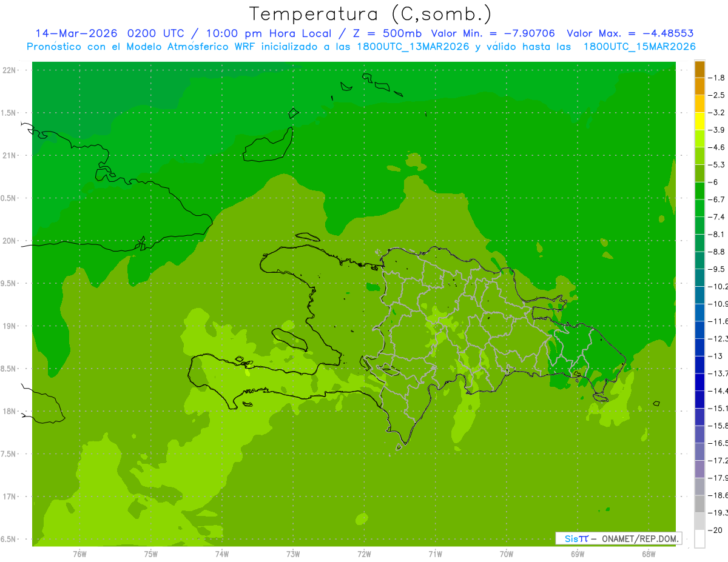The width and height of the screenshot is (728, 562).
Task: Click the '-9.5' colorbar label
Action: pos(716,269)
